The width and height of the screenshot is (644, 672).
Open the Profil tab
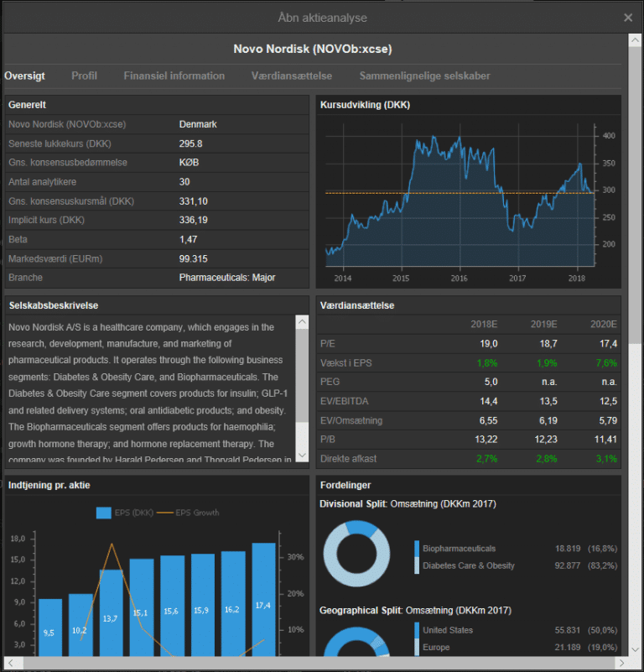pyautogui.click(x=84, y=76)
